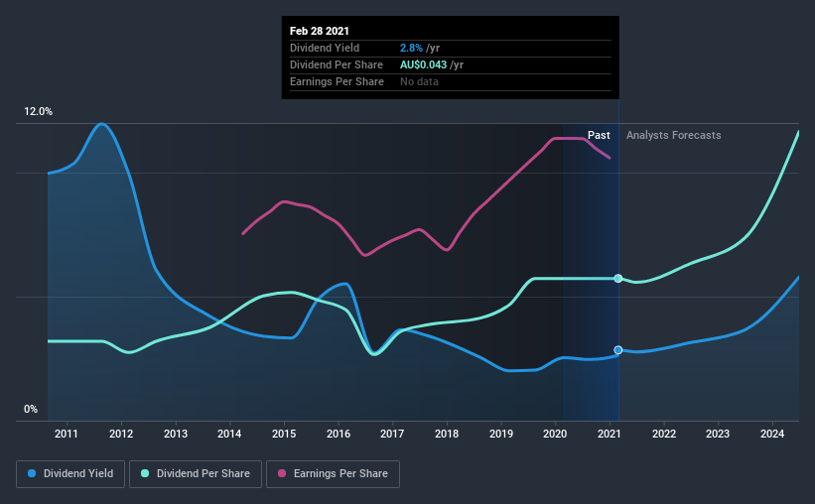Click the 2011 x-axis year label

66,434
